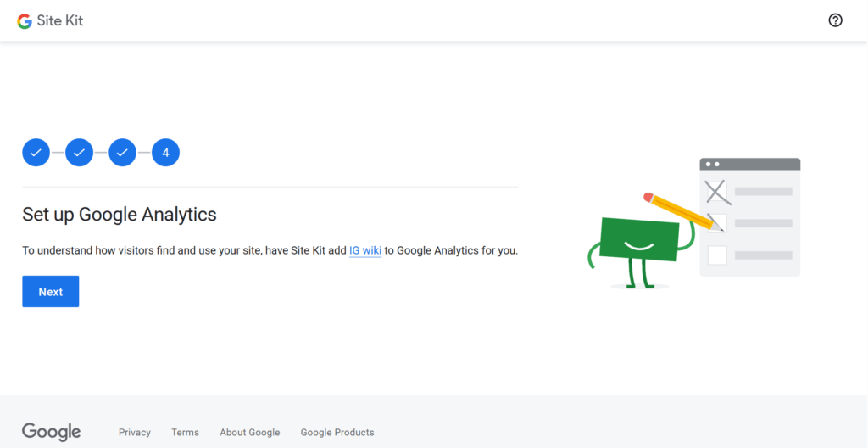
Task: Click the step 4 circle indicator
Action: pos(165,153)
